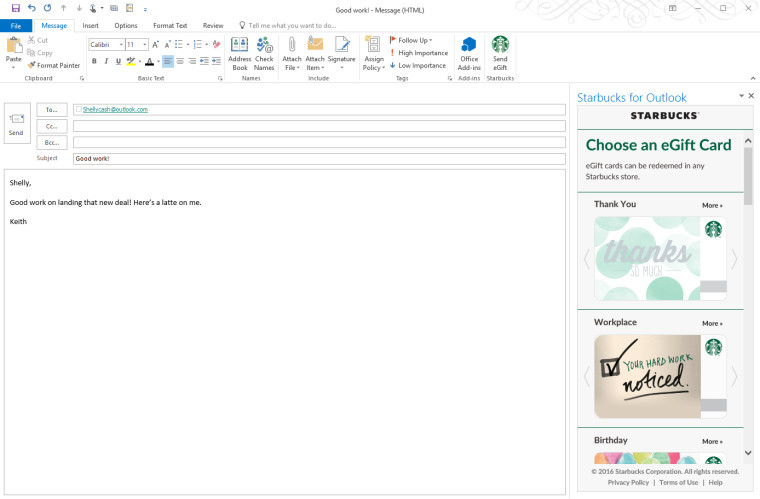Open the highlight color picker arrow
This screenshot has height=499, width=760.
click(x=140, y=61)
